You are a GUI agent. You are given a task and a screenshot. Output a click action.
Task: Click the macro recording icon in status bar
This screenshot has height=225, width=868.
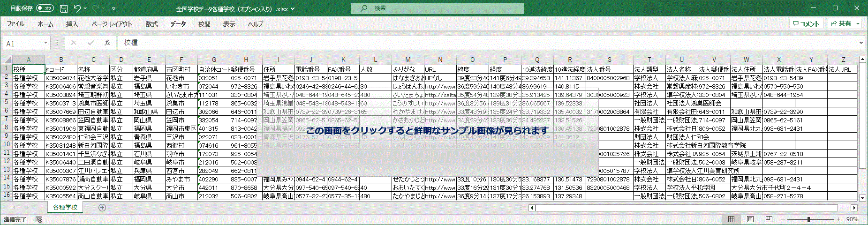39,219
